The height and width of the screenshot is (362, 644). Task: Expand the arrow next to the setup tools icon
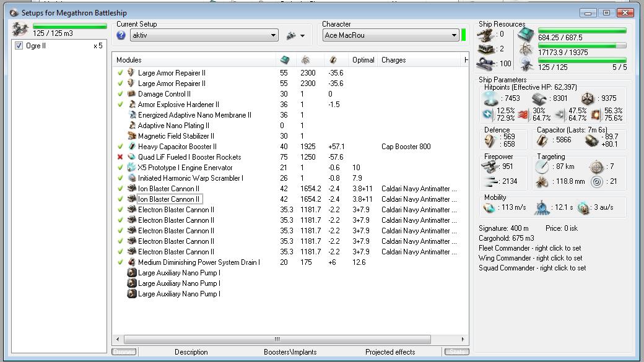point(302,36)
